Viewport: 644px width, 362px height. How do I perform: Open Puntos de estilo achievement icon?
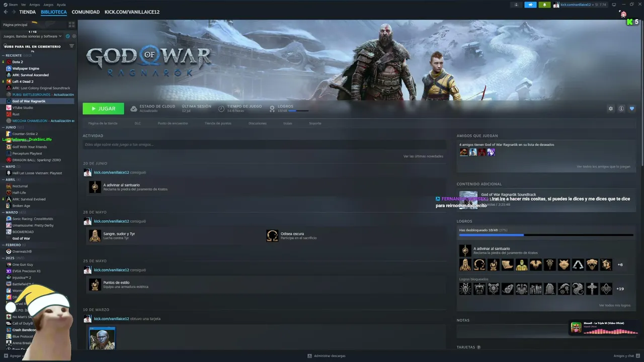(x=95, y=285)
